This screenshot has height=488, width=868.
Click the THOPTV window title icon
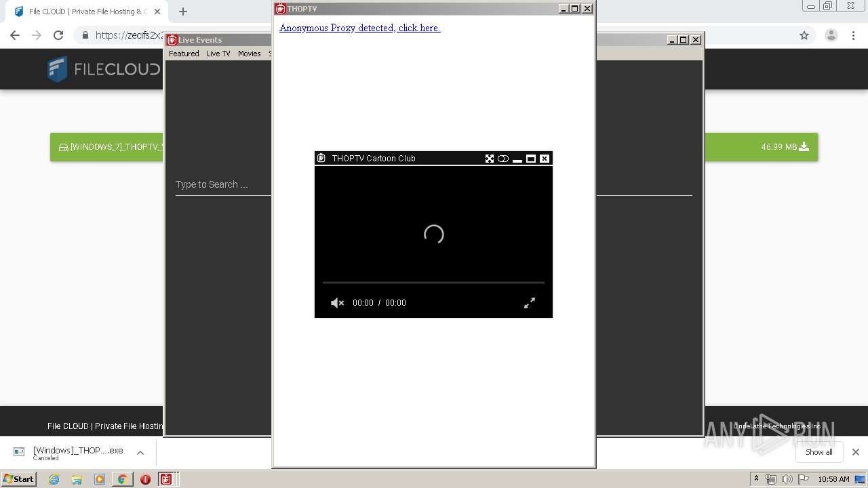pyautogui.click(x=280, y=9)
